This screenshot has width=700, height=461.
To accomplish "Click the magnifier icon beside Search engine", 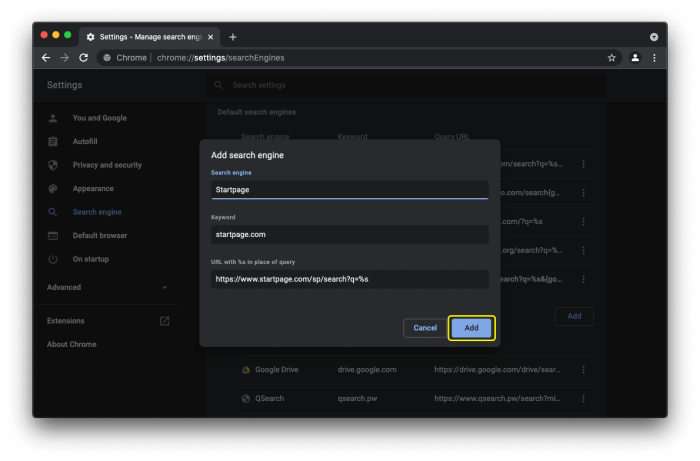I will coord(53,212).
